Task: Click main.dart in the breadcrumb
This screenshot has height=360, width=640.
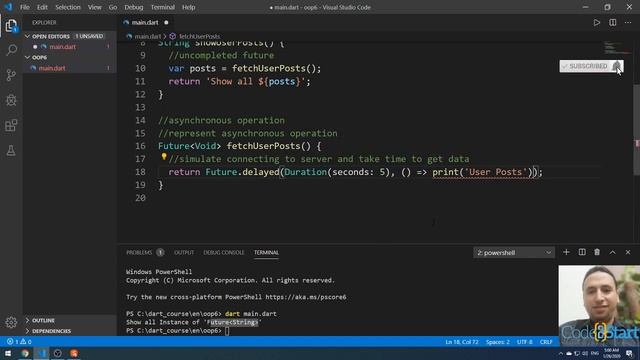Action: pyautogui.click(x=148, y=36)
